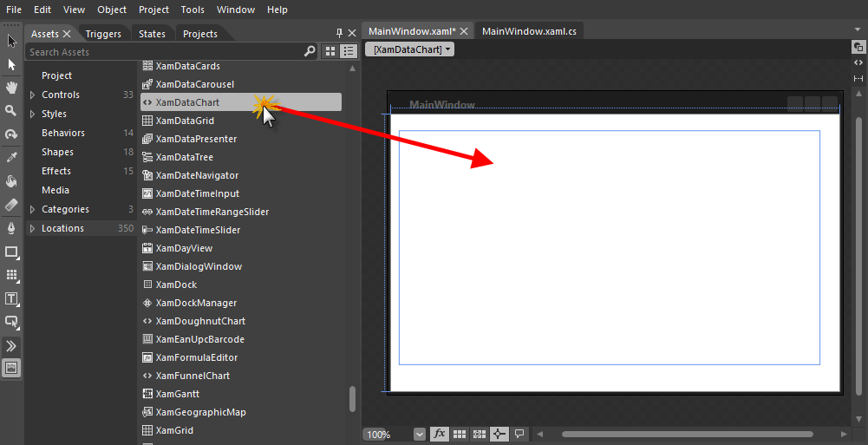The image size is (868, 445).
Task: Activate the Zoom magnifier tool
Action: coord(11,111)
